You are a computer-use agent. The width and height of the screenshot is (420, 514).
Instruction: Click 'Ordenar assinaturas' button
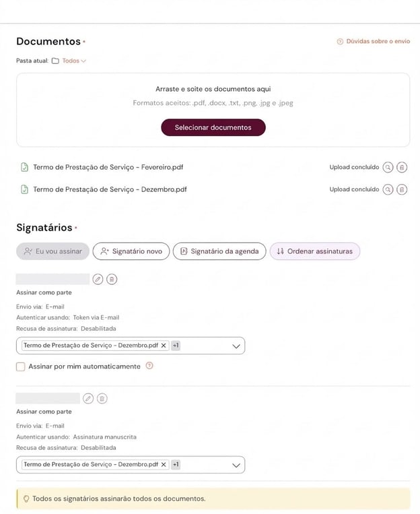click(315, 251)
